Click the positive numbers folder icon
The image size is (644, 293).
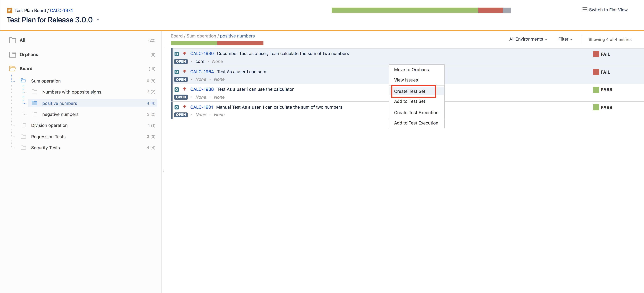click(34, 103)
